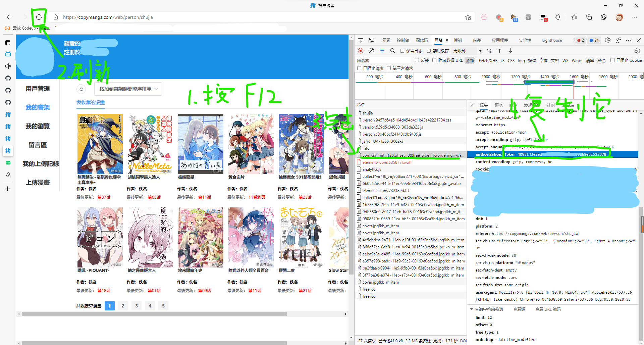The width and height of the screenshot is (644, 345).
Task: Click 查看 URL 编码 link
Action: point(548,309)
